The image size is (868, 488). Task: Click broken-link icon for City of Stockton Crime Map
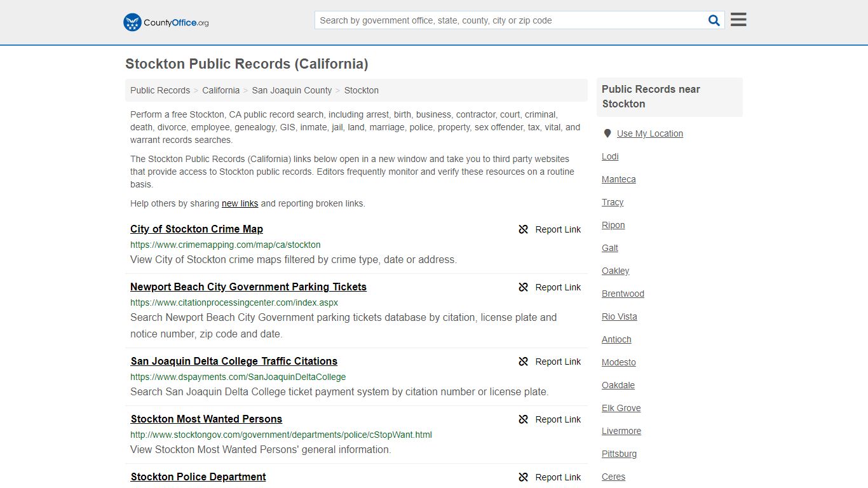(524, 229)
